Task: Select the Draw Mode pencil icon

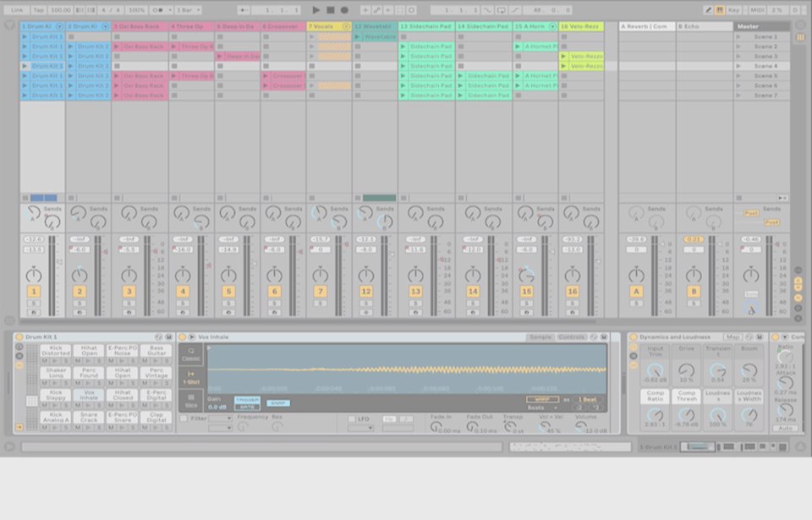Action: point(708,10)
